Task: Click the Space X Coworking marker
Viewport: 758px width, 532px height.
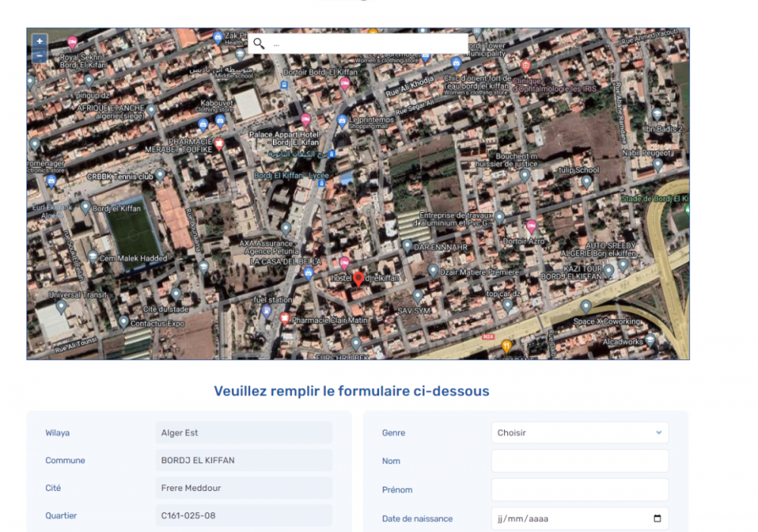Action: click(585, 306)
